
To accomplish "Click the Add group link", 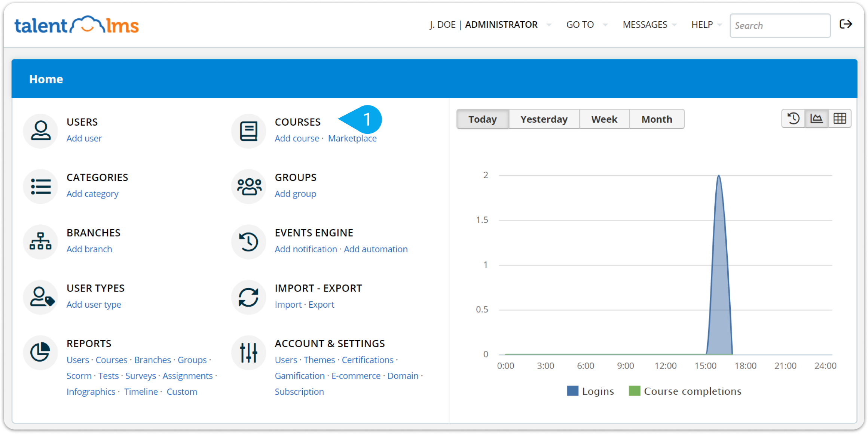I will click(296, 194).
